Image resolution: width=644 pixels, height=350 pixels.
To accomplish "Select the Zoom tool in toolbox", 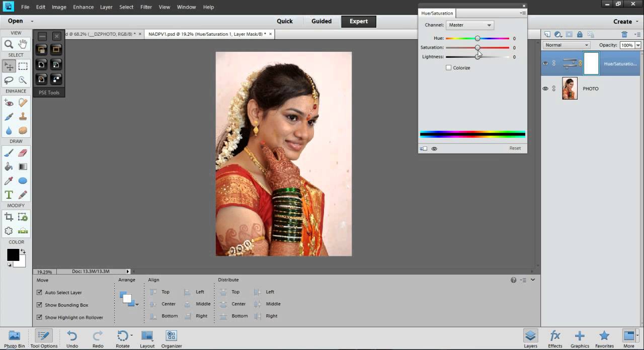I will (9, 44).
